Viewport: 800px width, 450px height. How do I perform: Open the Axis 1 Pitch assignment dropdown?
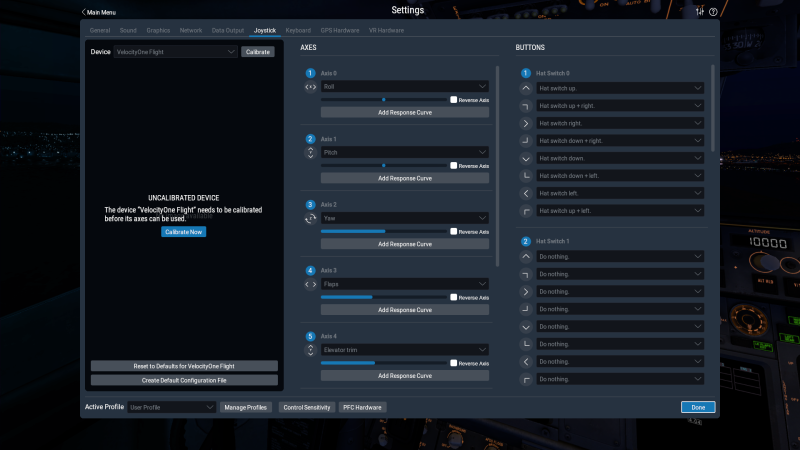[405, 153]
